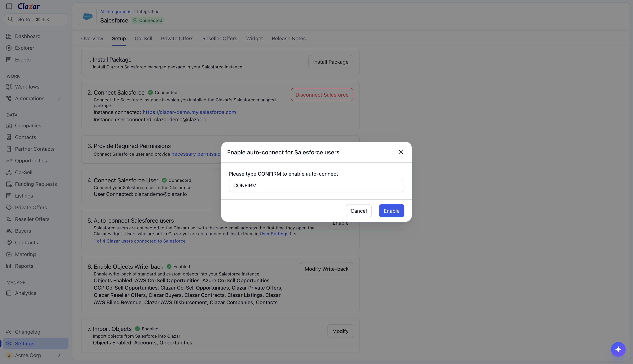This screenshot has width=633, height=364.
Task: Click the Buyers people icon
Action: point(9,231)
